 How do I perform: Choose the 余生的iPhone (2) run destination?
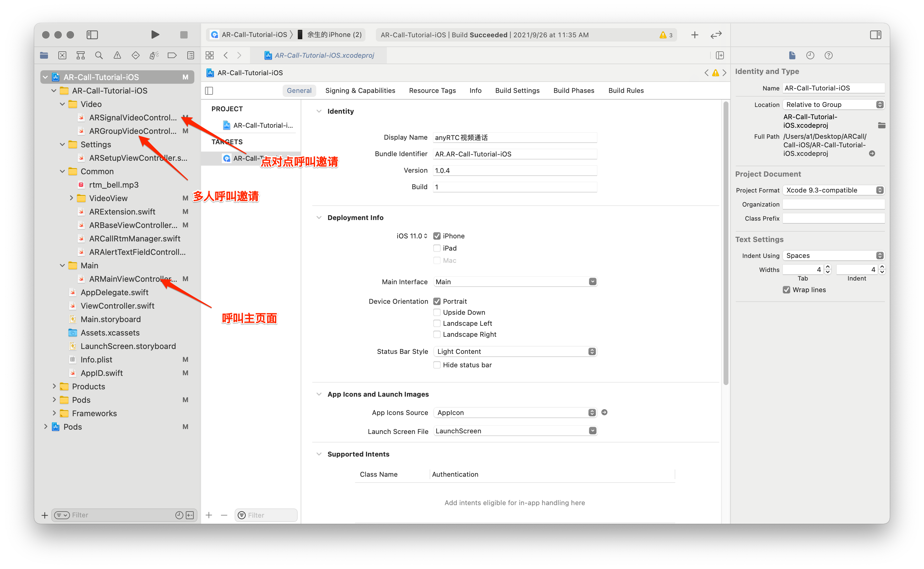click(330, 35)
